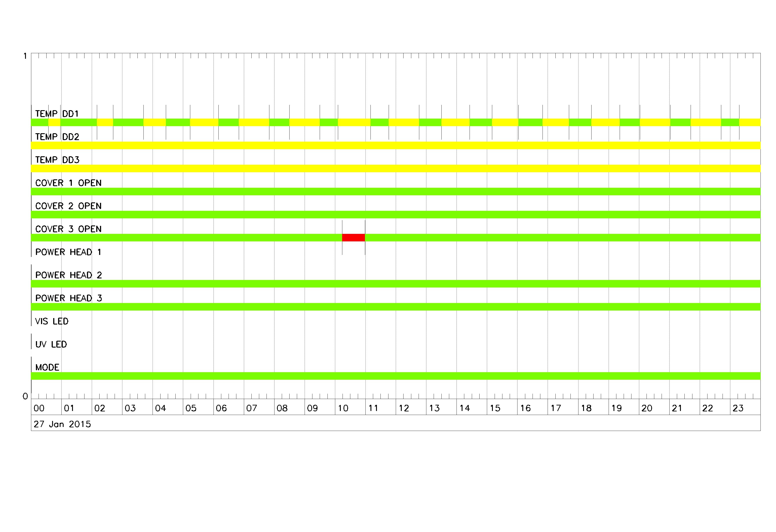Screen dimensions: 776x532
Task: Click the MODE row green bar
Action: point(396,376)
